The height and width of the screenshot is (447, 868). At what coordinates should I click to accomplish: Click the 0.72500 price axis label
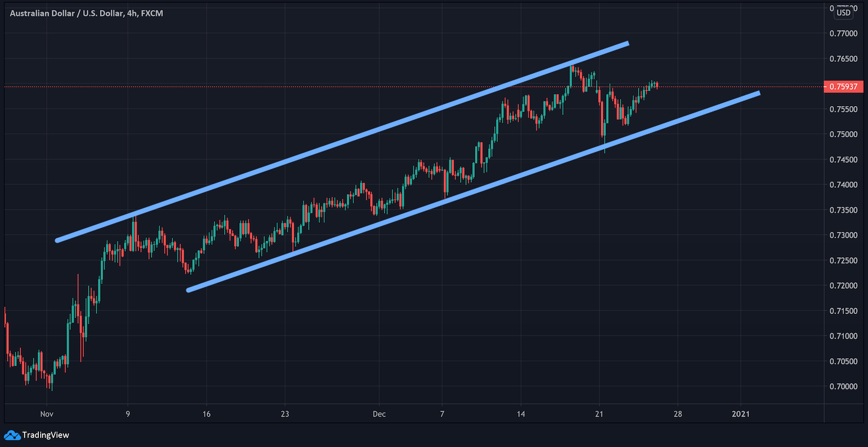(843, 260)
